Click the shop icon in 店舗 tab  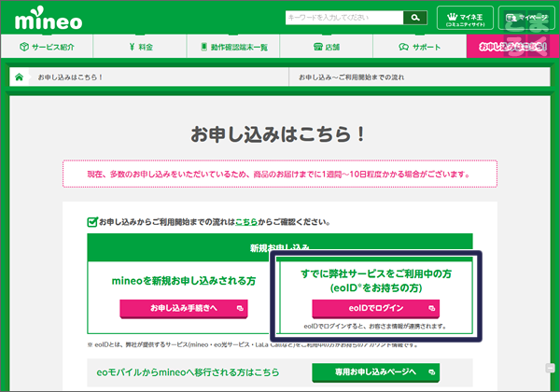318,47
